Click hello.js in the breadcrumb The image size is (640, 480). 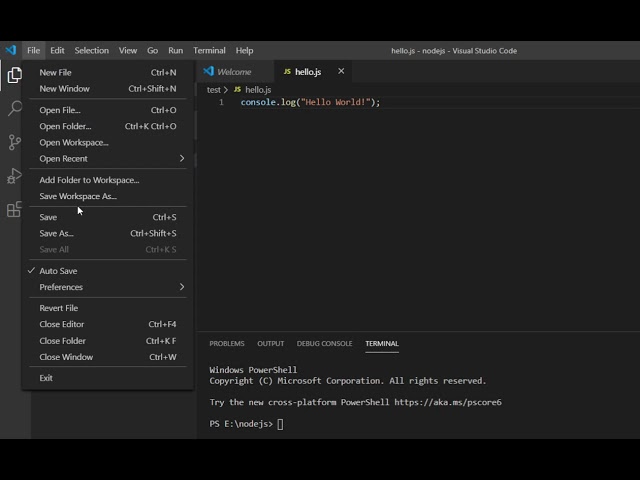click(x=258, y=90)
